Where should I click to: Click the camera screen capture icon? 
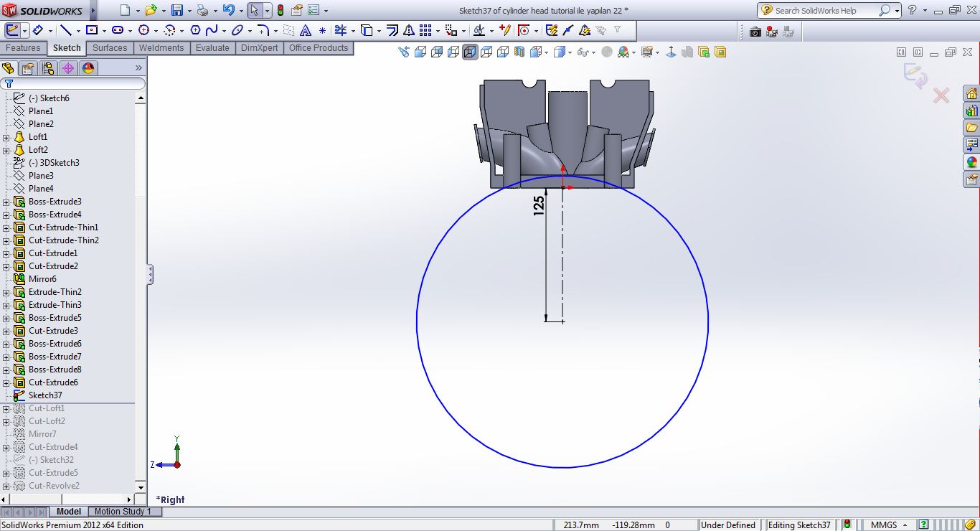click(755, 32)
